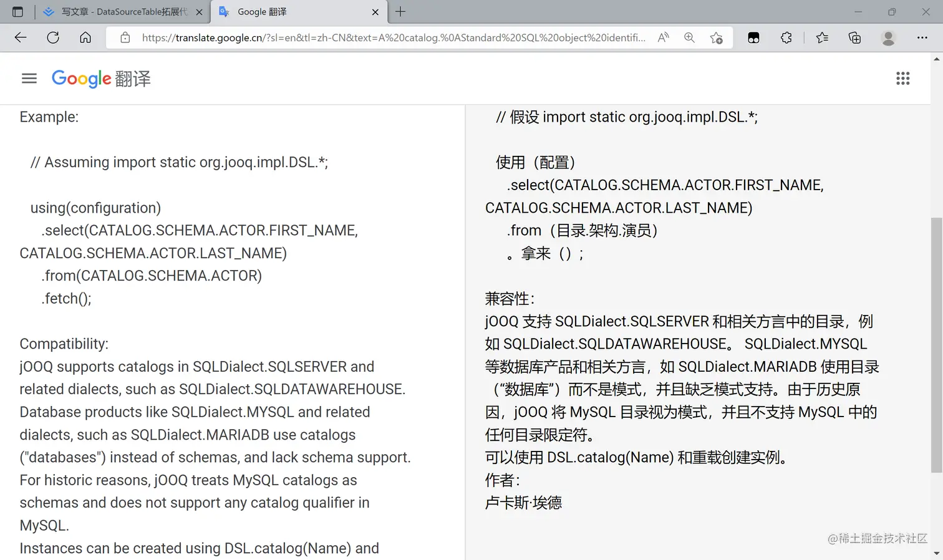Focus the translate.google.cn address bar

pyautogui.click(x=394, y=37)
